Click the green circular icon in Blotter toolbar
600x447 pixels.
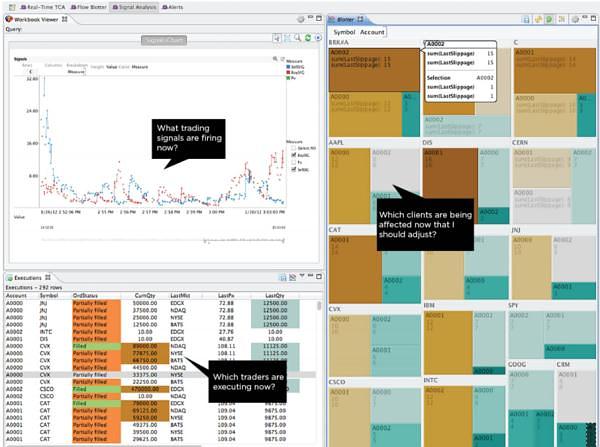click(x=549, y=19)
